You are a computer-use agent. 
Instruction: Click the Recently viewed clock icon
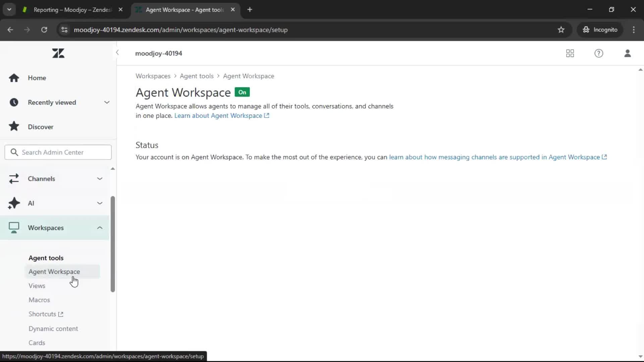(x=14, y=102)
